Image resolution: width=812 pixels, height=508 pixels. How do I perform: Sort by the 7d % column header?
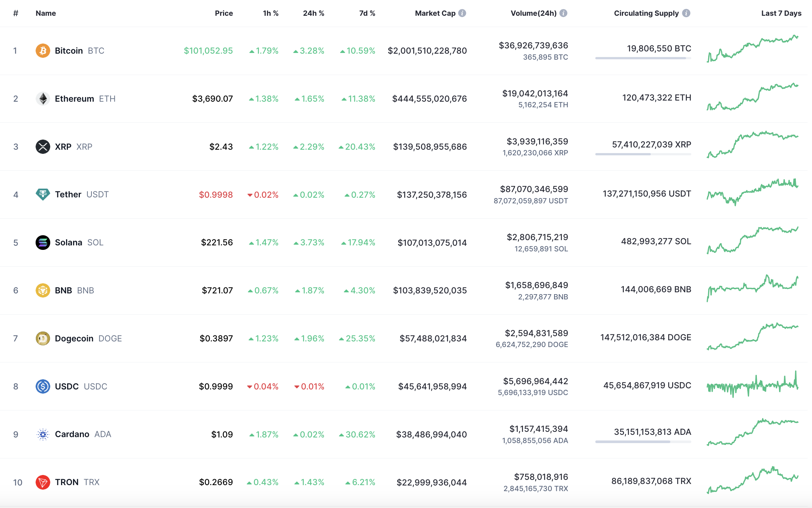[367, 13]
